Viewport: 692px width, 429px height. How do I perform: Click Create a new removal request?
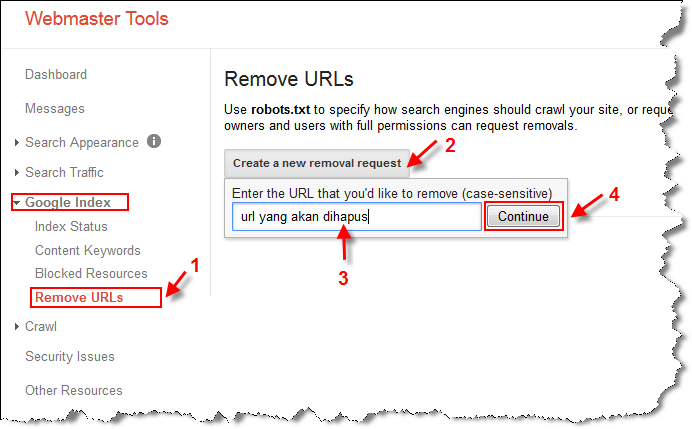coord(317,163)
